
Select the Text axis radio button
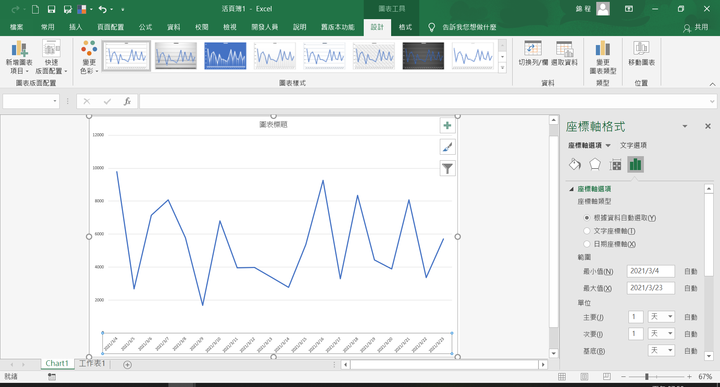[586, 231]
